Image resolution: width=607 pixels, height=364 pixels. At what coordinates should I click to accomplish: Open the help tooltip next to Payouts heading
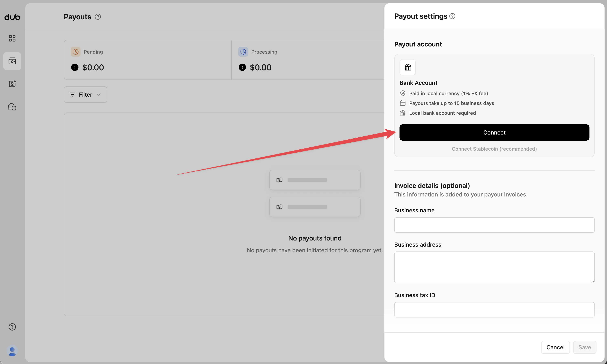pos(98,17)
